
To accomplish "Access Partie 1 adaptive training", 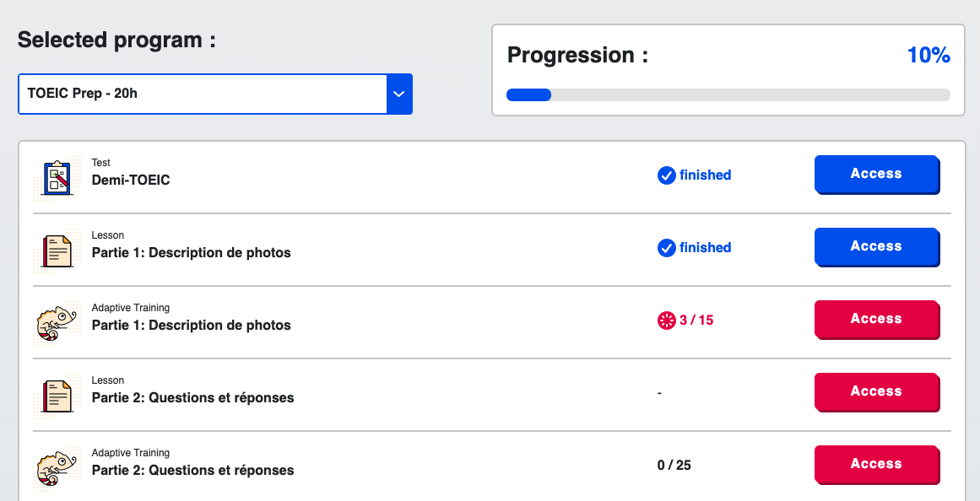I will [x=876, y=319].
